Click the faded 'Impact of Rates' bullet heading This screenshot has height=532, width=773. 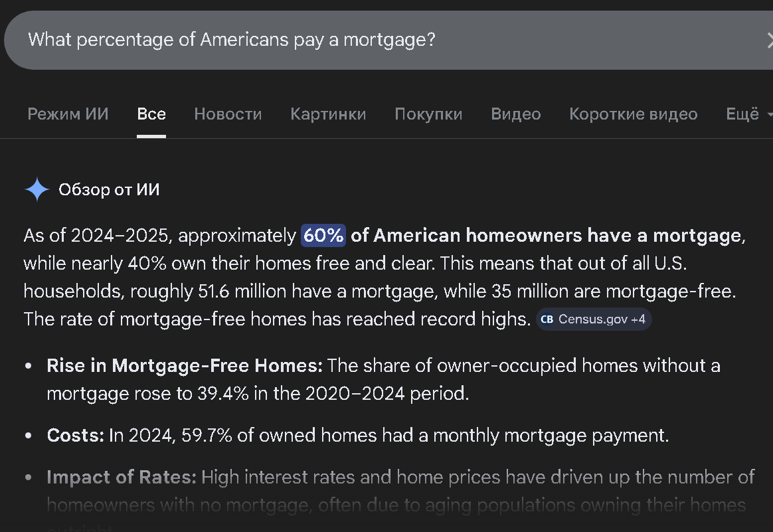click(122, 478)
